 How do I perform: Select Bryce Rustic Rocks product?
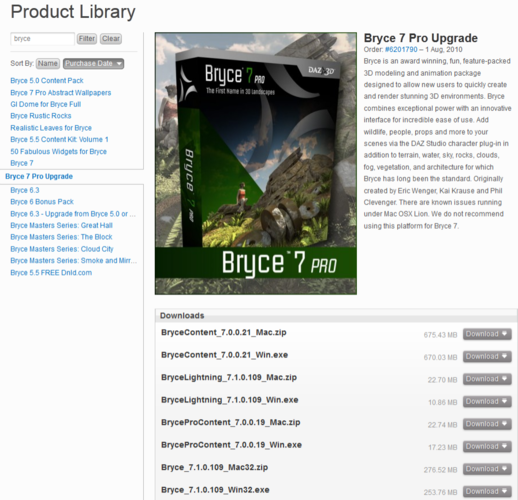[x=41, y=116]
